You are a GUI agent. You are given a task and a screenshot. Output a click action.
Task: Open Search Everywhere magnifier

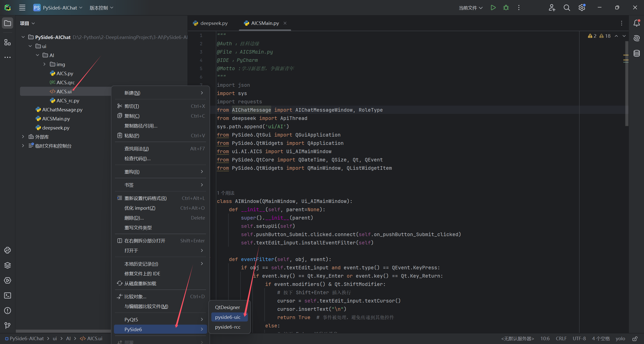click(x=567, y=8)
